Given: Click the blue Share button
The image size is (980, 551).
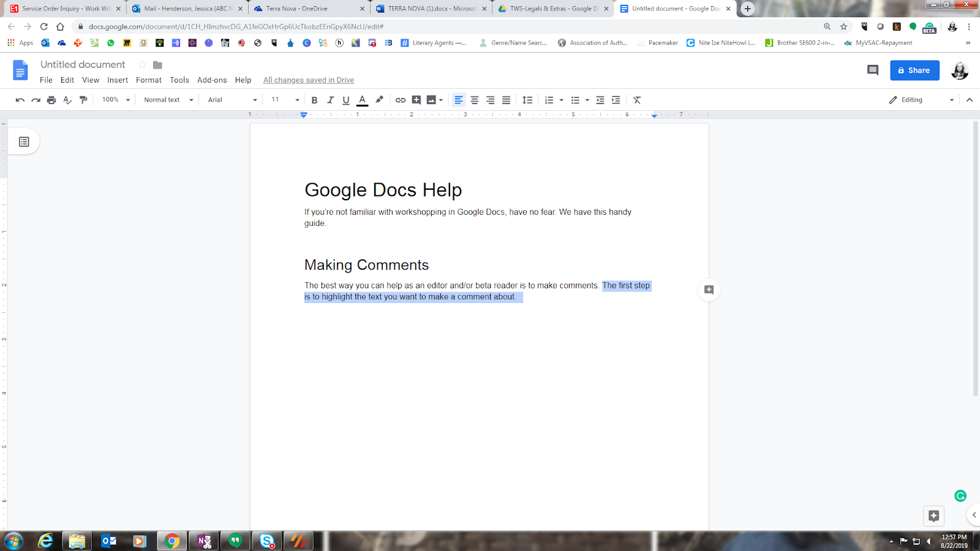Looking at the screenshot, I should 914,70.
